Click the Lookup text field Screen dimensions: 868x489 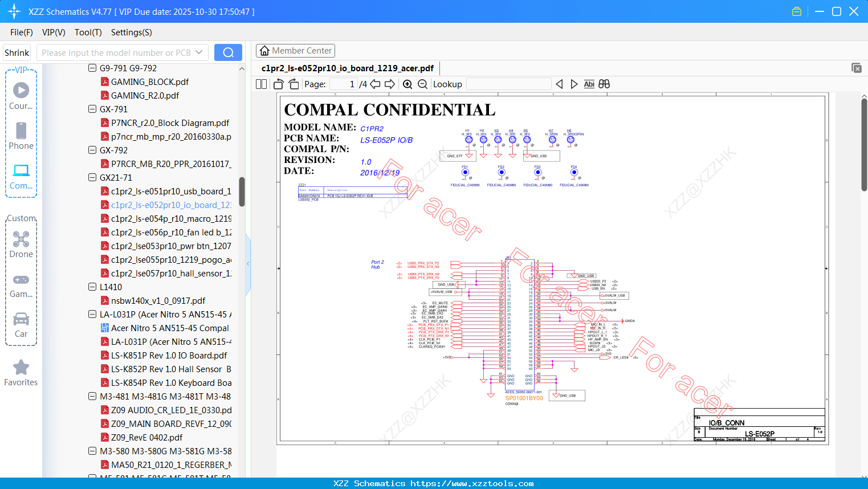[x=509, y=84]
